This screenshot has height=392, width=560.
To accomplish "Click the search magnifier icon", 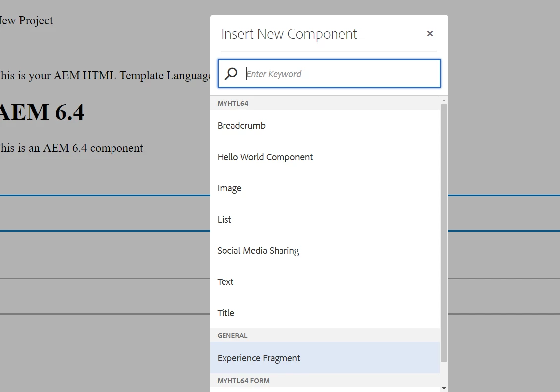I will click(231, 74).
